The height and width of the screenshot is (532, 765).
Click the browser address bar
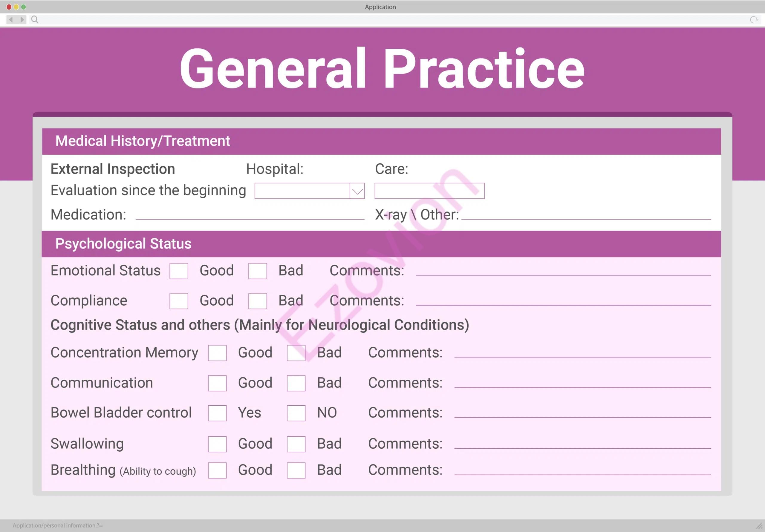click(x=393, y=20)
